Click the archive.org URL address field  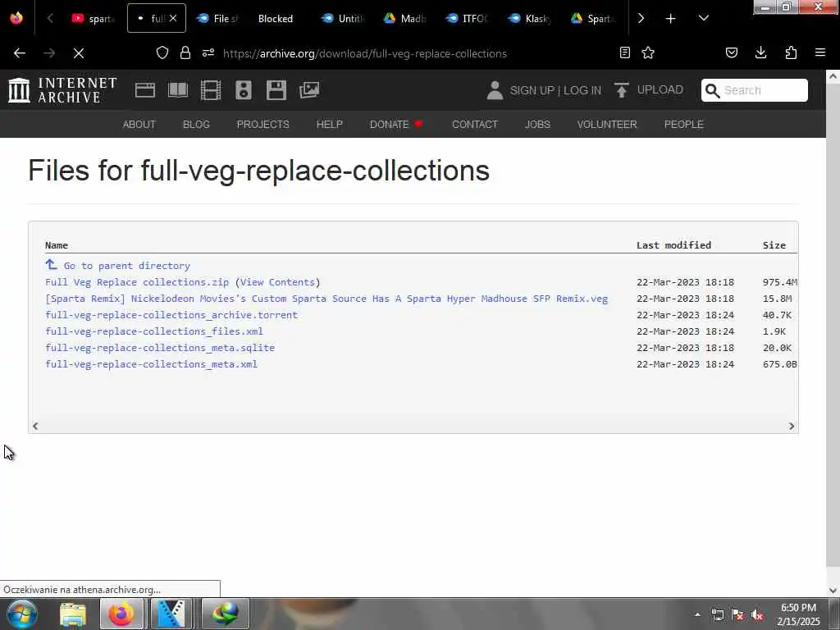point(365,53)
